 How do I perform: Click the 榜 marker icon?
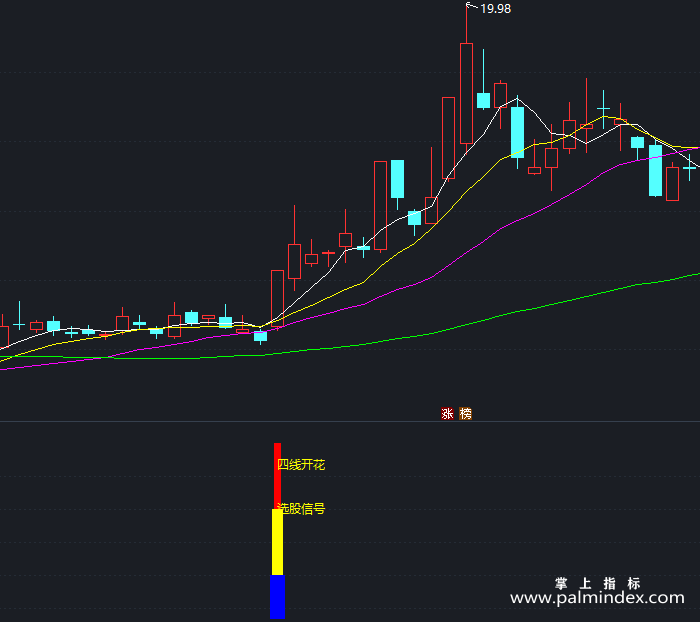(466, 414)
